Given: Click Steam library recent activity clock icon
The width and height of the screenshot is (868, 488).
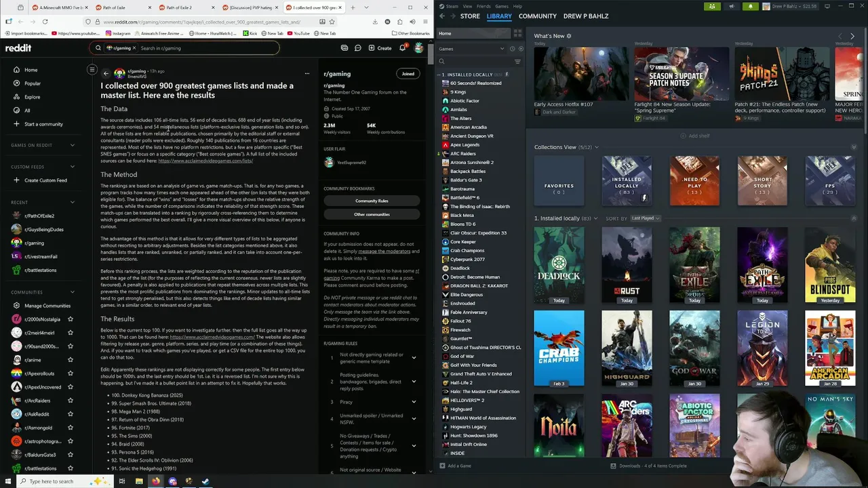Looking at the screenshot, I should (x=512, y=49).
